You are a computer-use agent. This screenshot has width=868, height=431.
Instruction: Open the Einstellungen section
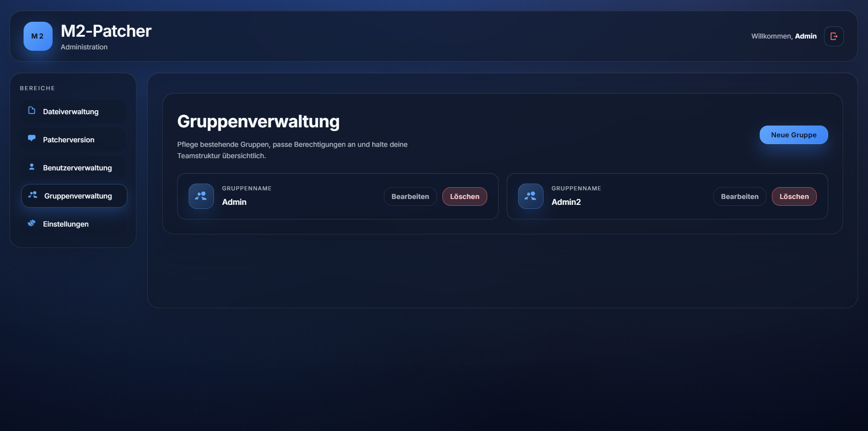click(74, 224)
